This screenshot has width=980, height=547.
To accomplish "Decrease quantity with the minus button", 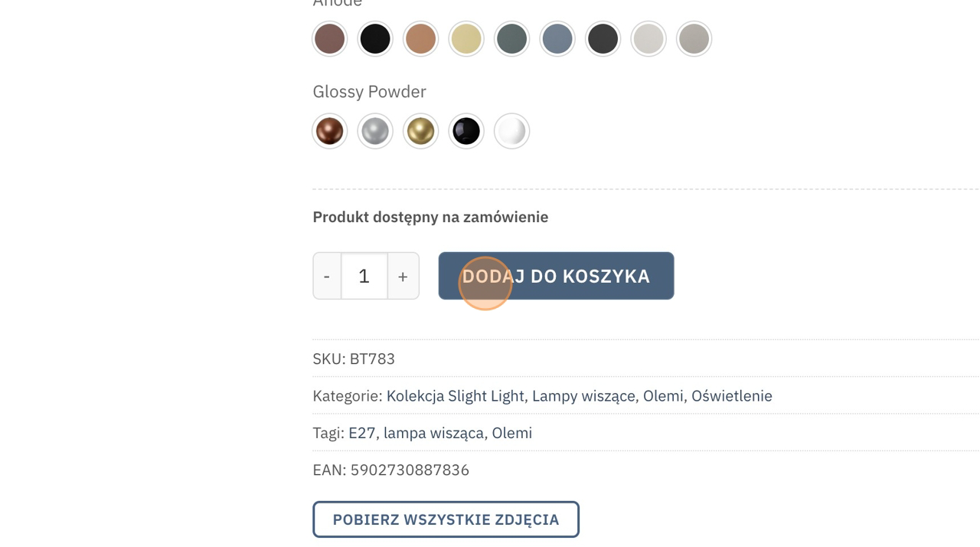I will pos(327,276).
